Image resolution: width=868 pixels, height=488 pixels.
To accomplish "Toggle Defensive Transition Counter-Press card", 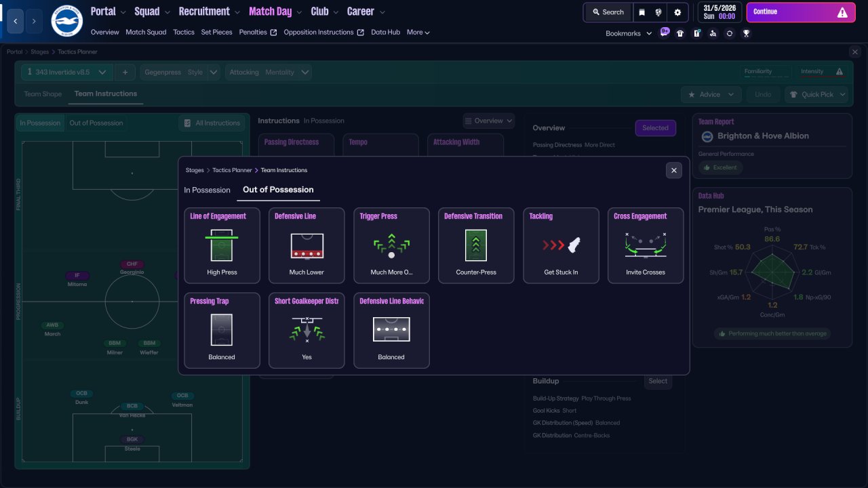I will tap(476, 245).
